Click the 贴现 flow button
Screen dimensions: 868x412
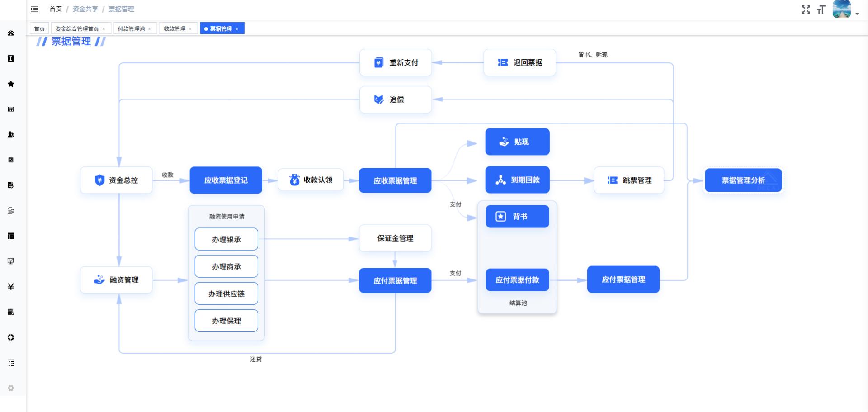point(517,142)
